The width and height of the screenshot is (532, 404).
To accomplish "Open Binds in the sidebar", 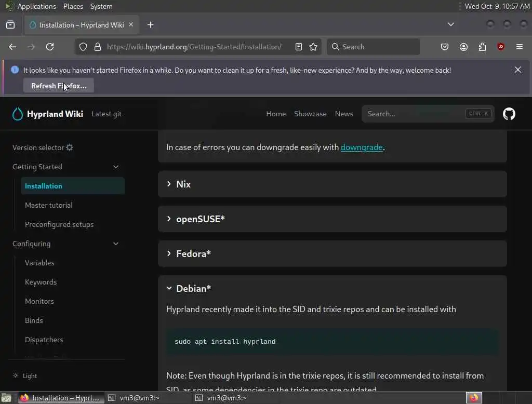I will (x=34, y=320).
